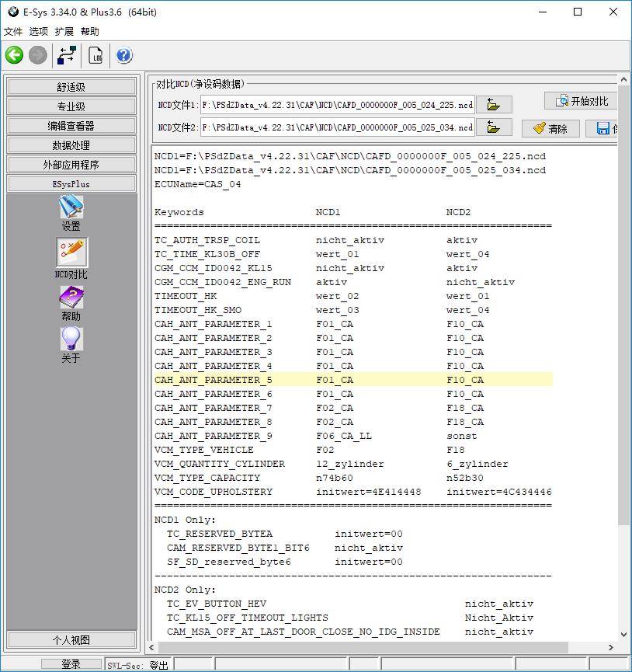This screenshot has height=672, width=632.
Task: Switch to the 专业级 sidebar panel
Action: 71,106
